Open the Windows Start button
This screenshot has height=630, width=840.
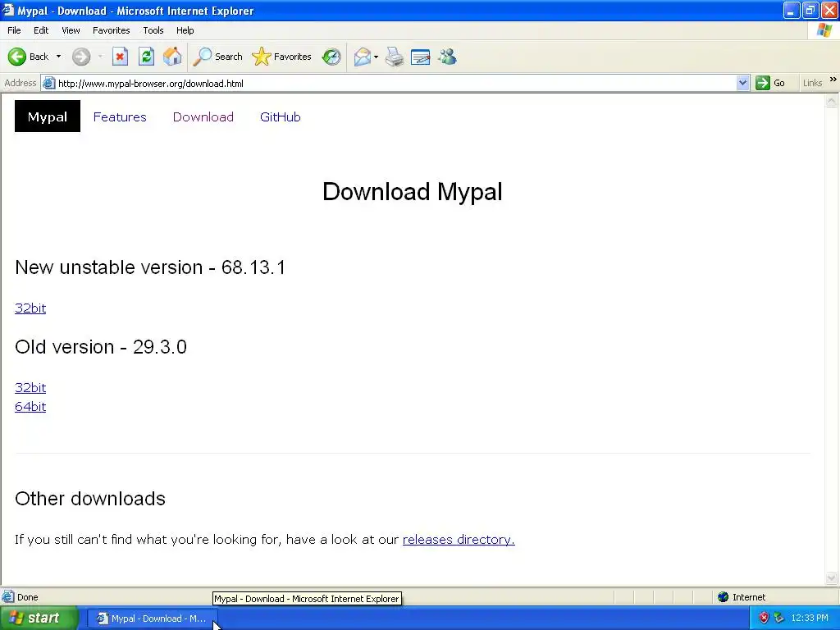39,619
